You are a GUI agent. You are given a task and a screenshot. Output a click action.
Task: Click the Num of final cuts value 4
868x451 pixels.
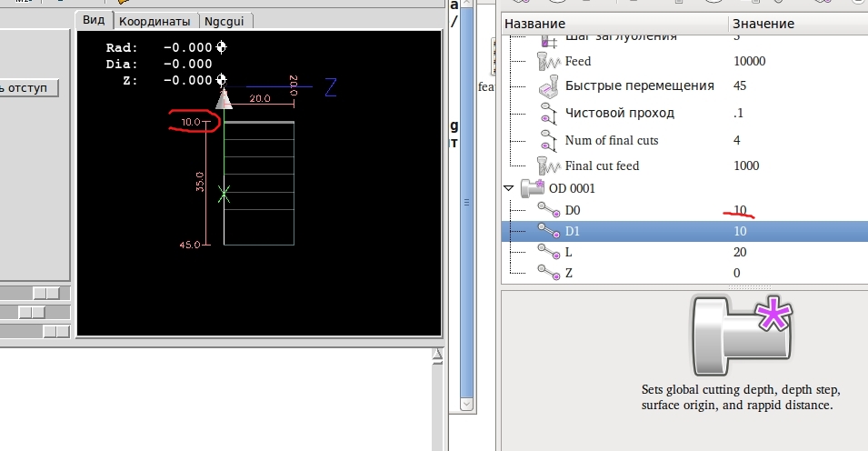click(737, 140)
